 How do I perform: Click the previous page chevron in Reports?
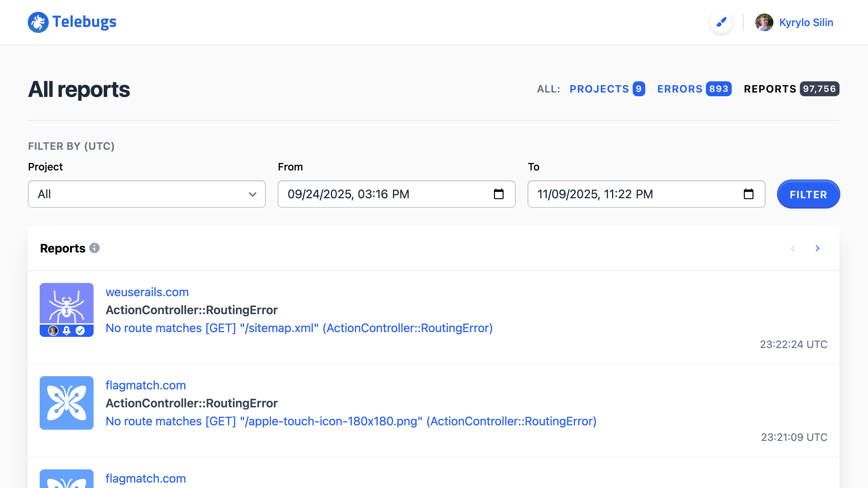[x=792, y=248]
